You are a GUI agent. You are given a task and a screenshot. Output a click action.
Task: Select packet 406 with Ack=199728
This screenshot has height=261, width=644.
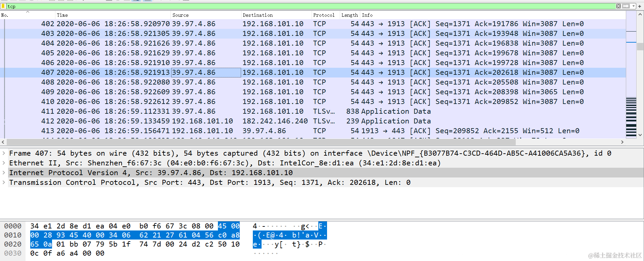(x=313, y=63)
